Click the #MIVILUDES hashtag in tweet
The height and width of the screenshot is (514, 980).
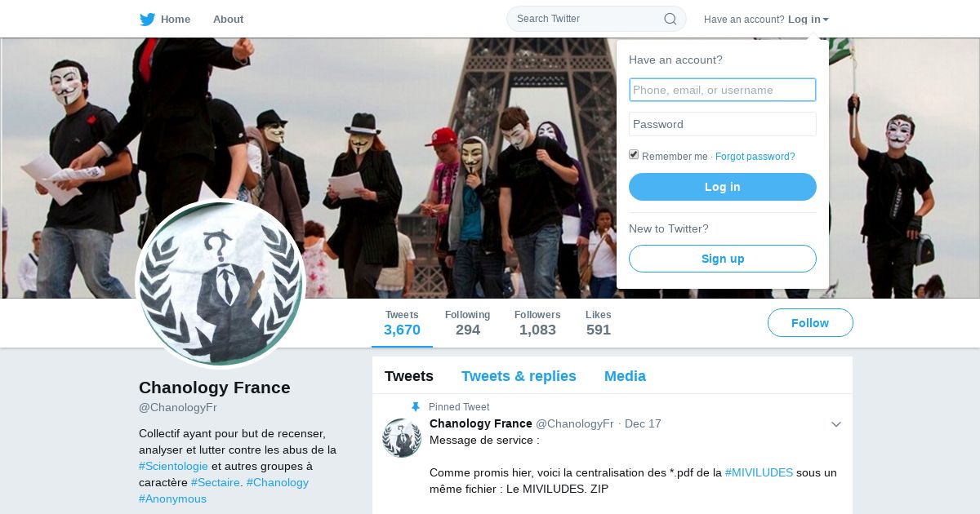point(759,472)
